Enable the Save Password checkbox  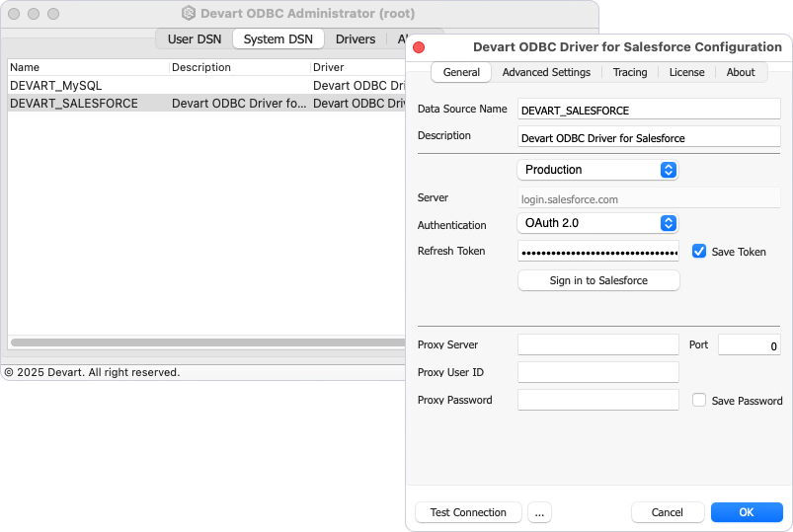point(699,401)
